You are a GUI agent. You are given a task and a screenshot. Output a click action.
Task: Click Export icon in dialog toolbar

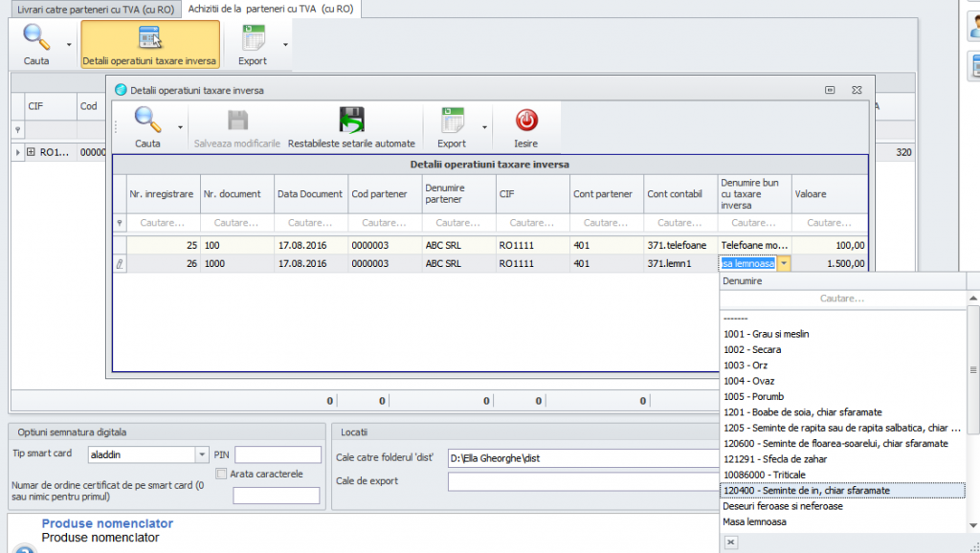(x=452, y=120)
